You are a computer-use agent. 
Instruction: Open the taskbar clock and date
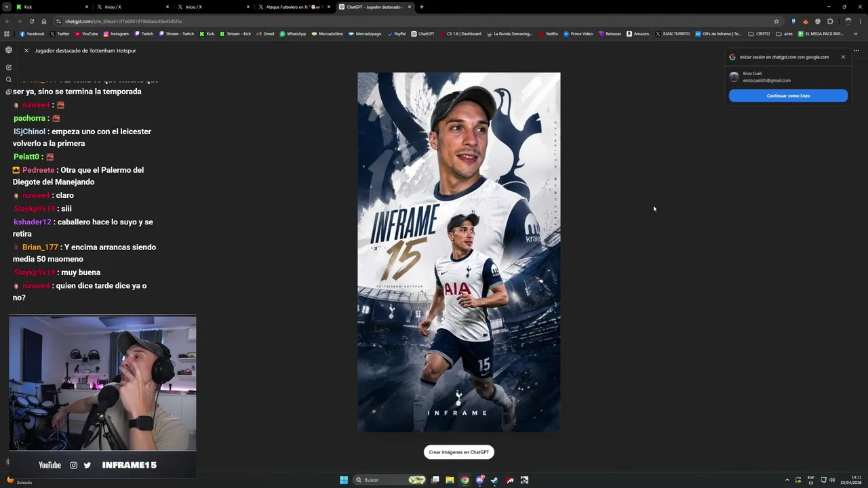coord(851,480)
